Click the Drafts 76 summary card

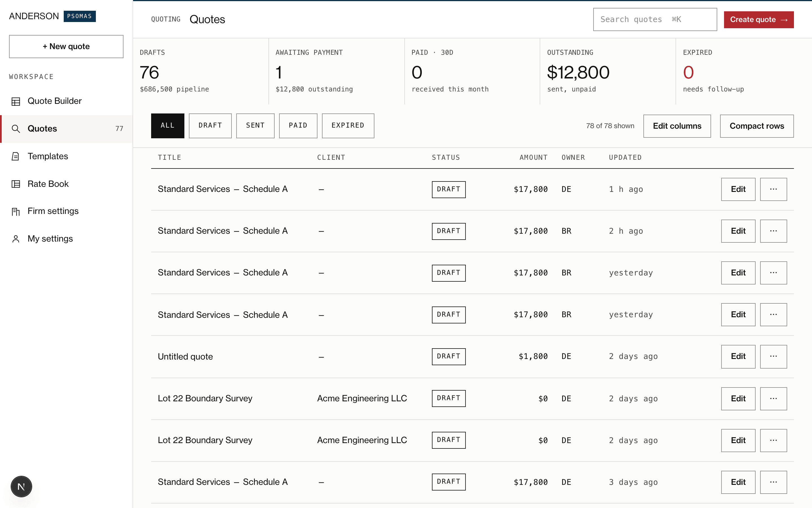(201, 71)
